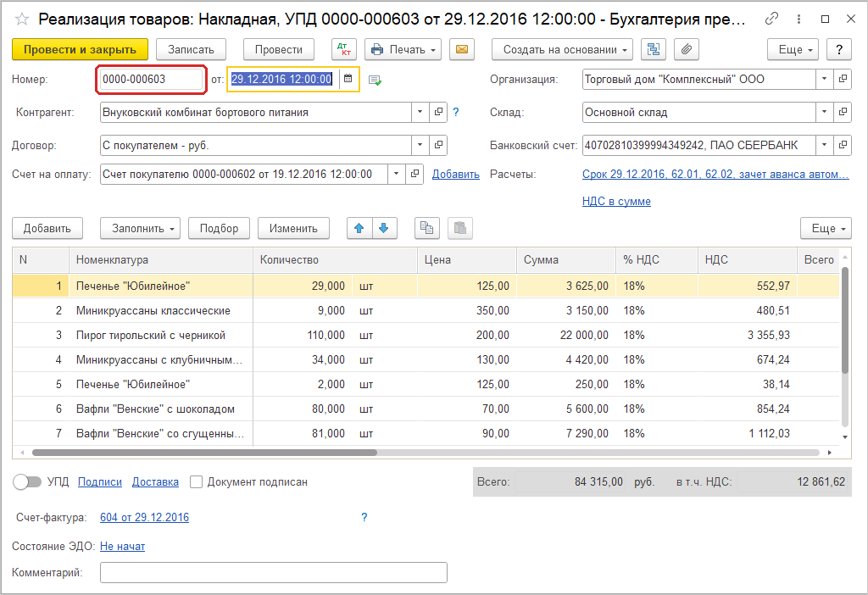Image resolution: width=868 pixels, height=595 pixels.
Task: Copy rows to clipboard icon
Action: coord(427,228)
